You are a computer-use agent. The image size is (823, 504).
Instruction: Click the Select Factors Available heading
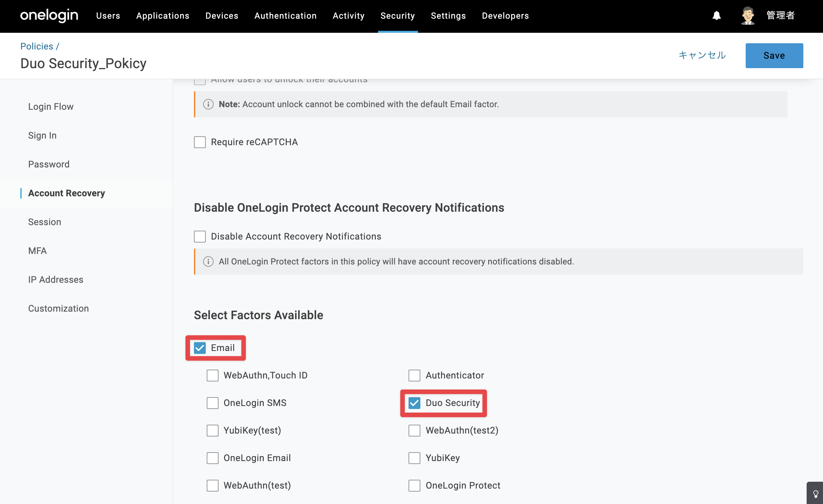(258, 315)
